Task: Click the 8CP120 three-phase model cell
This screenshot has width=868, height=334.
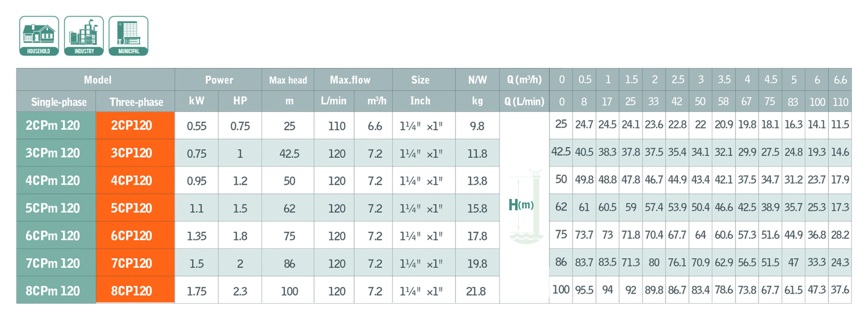Action: click(x=132, y=291)
